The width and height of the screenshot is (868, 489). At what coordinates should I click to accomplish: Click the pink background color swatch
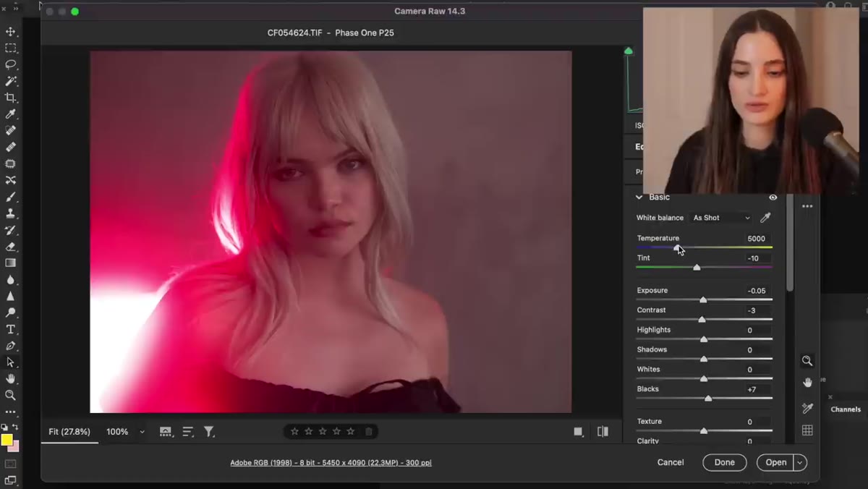click(x=15, y=446)
